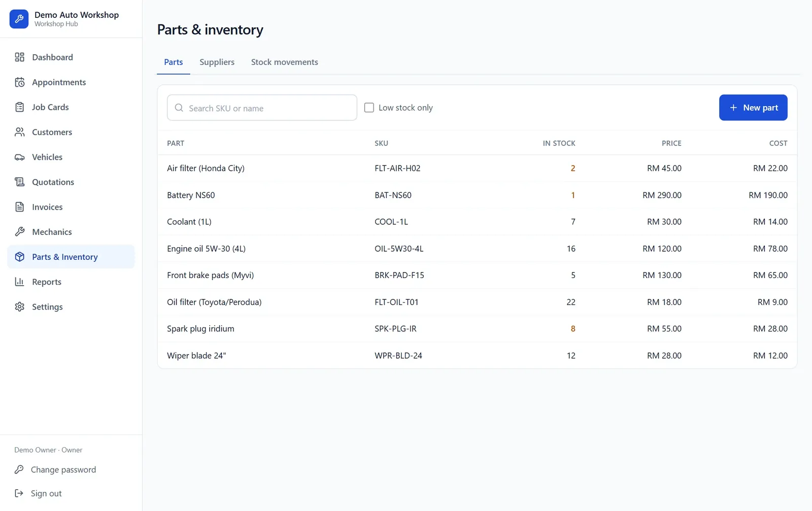Click the Demo Auto Workshop wrench logo

[x=19, y=19]
